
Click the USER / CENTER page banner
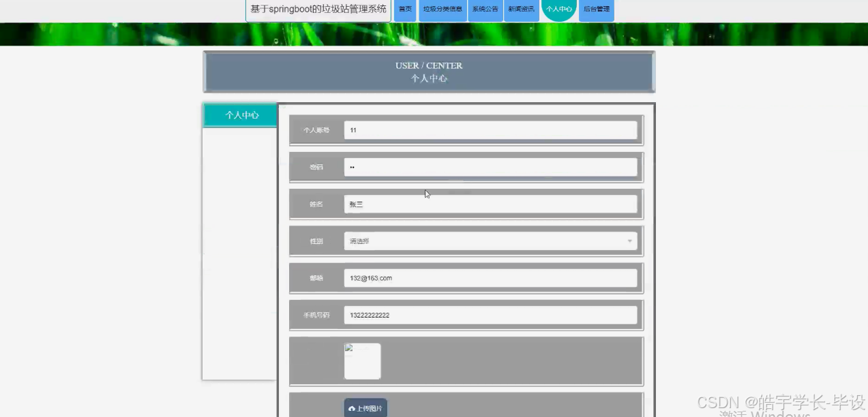[x=428, y=72]
